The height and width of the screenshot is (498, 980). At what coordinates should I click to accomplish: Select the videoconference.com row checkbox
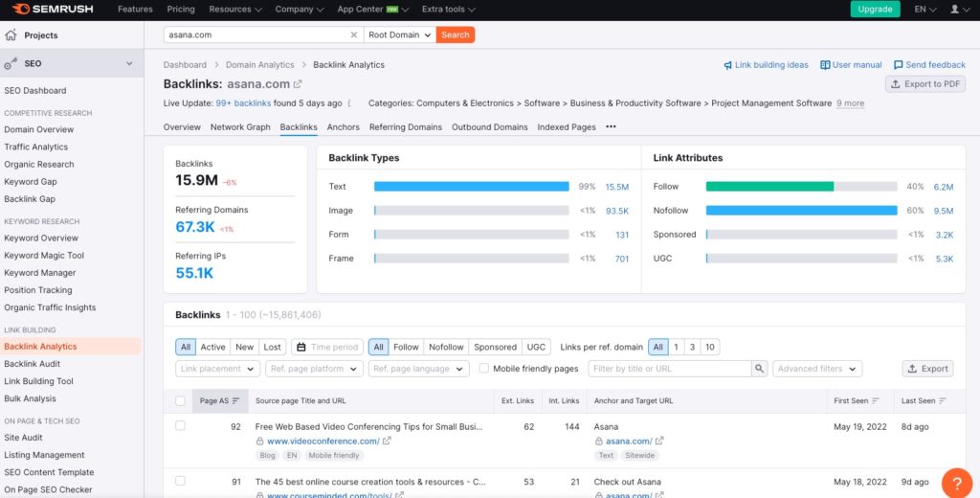click(180, 425)
